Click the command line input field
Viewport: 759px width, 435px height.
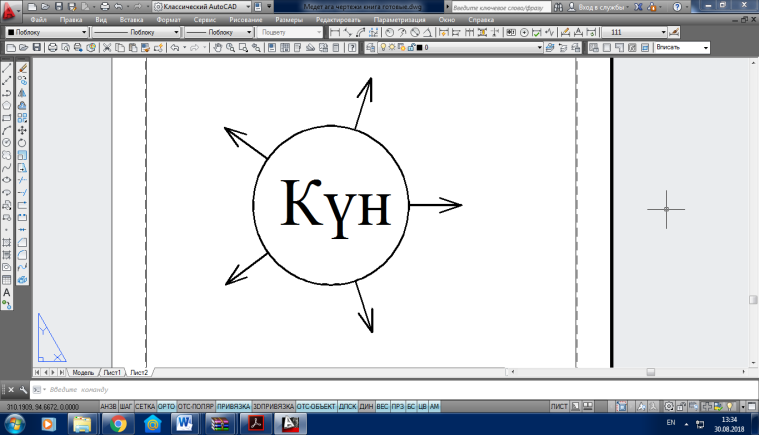(397, 390)
